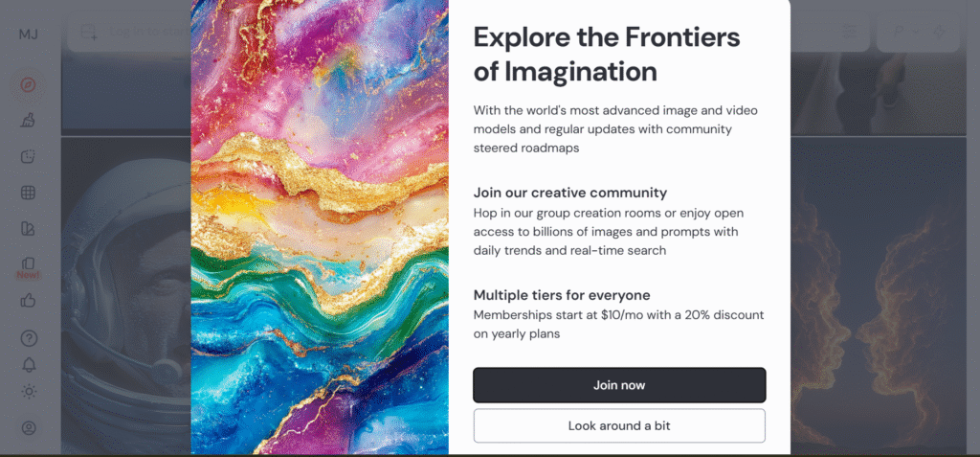The width and height of the screenshot is (980, 457).
Task: Click the MJ logo in the sidebar
Action: [x=29, y=34]
